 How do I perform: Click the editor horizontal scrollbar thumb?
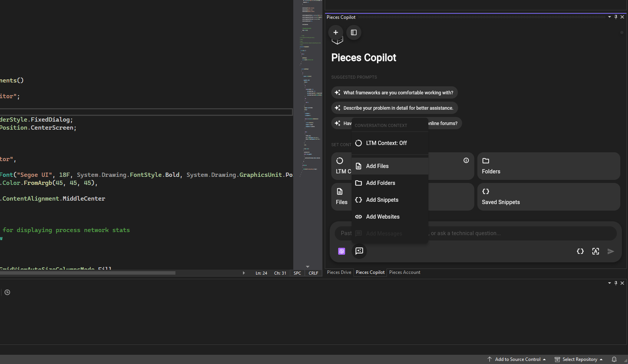[x=88, y=273]
